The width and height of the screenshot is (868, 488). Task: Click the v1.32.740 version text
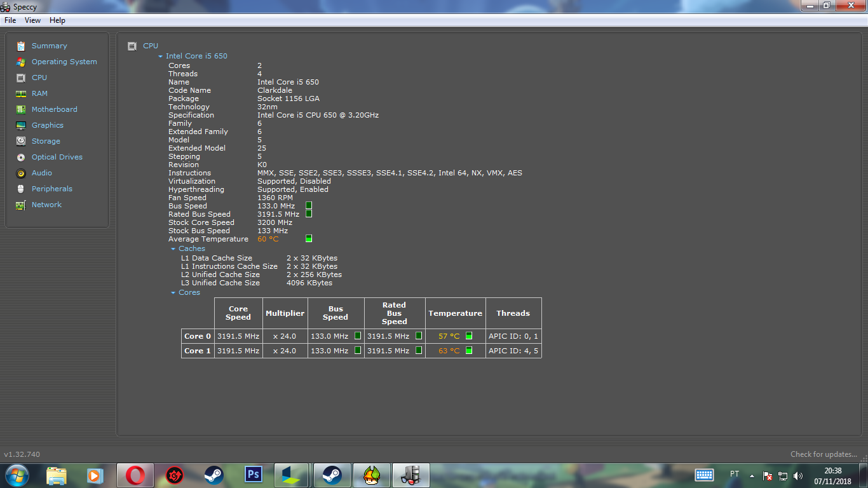click(x=22, y=454)
